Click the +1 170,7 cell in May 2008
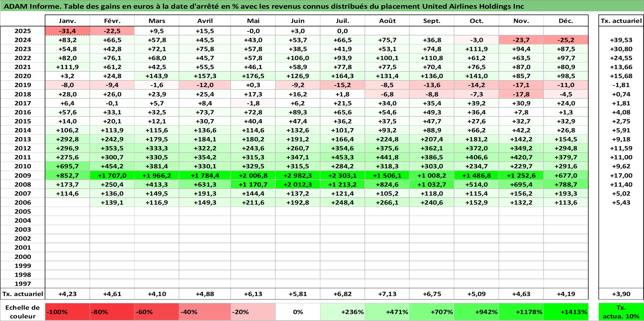 pyautogui.click(x=253, y=184)
